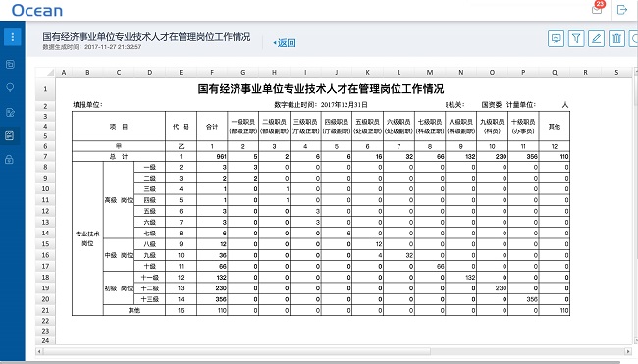This screenshot has width=638, height=364.
Task: Click the lightbulb icon in sidebar
Action: pos(10,88)
